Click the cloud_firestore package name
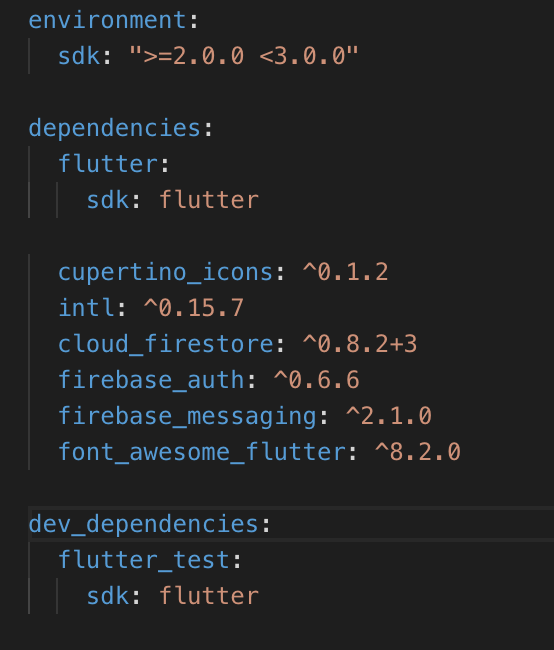554x650 pixels. 165,344
